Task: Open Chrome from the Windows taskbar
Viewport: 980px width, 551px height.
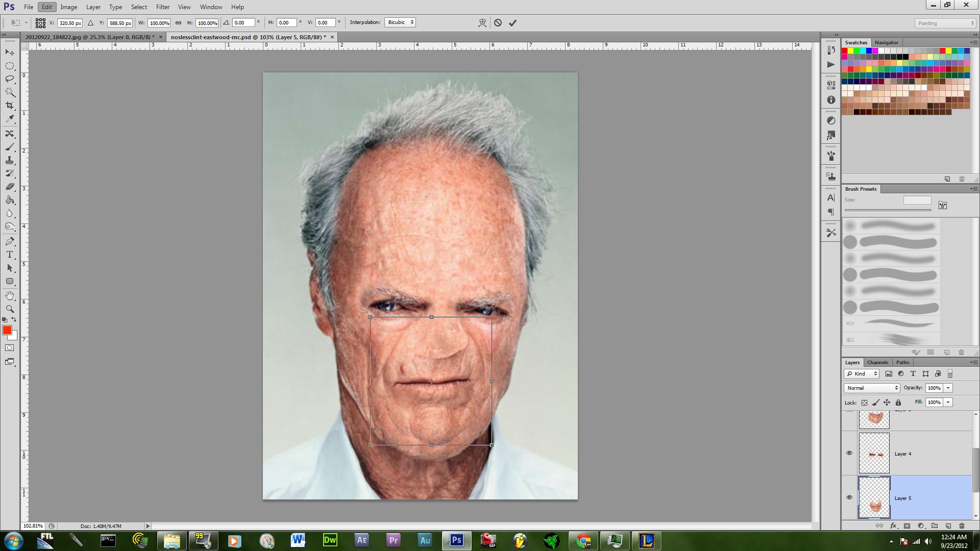Action: point(583,541)
